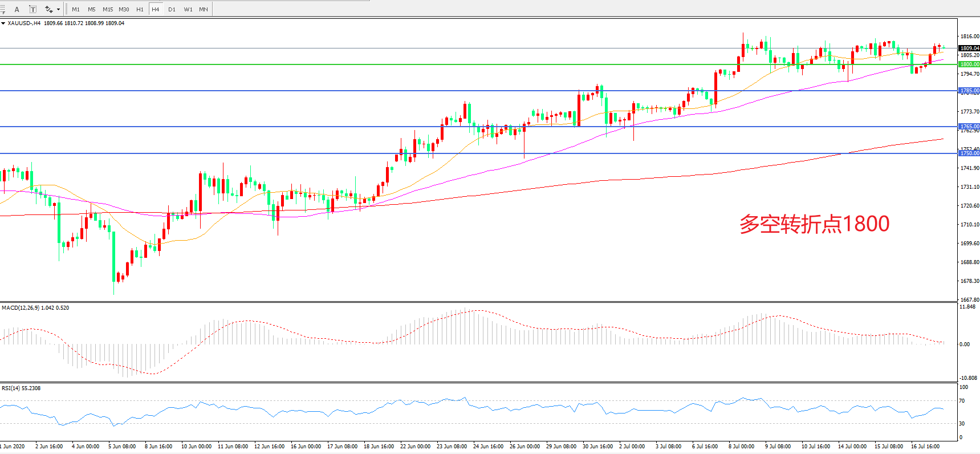This screenshot has width=980, height=454.
Task: Click the toolbar grip handle before M1
Action: click(67, 9)
